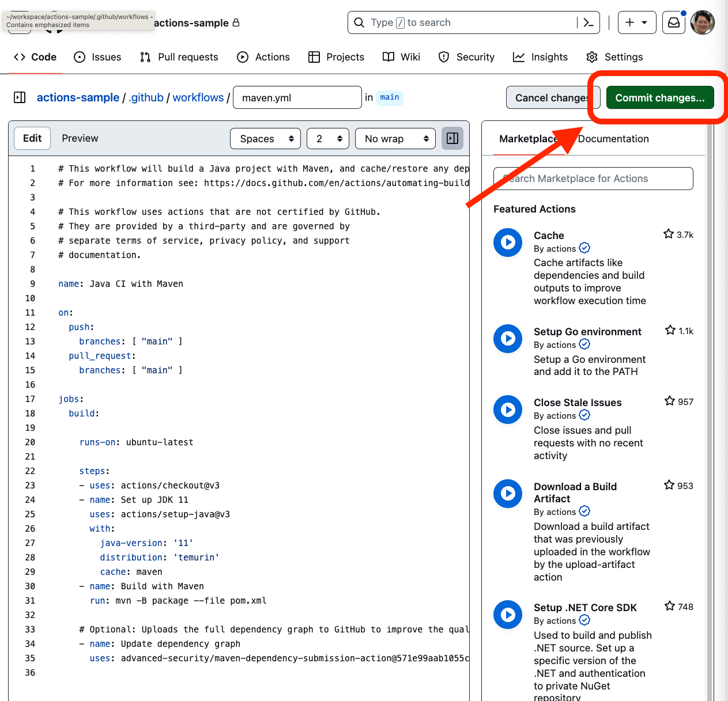Image resolution: width=728 pixels, height=701 pixels.
Task: Click the 'Type / to search' box
Action: pyautogui.click(x=474, y=22)
